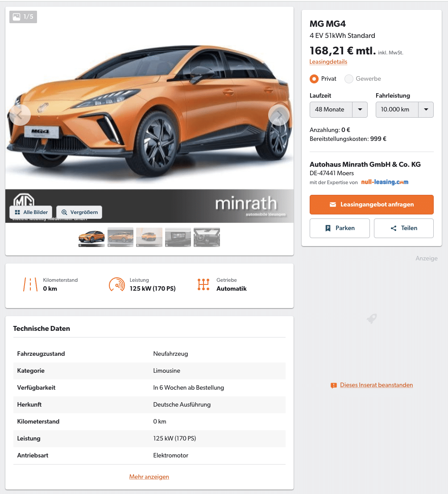The height and width of the screenshot is (494, 448).
Task: Enlarge photo with Vergrößern button
Action: click(x=79, y=212)
